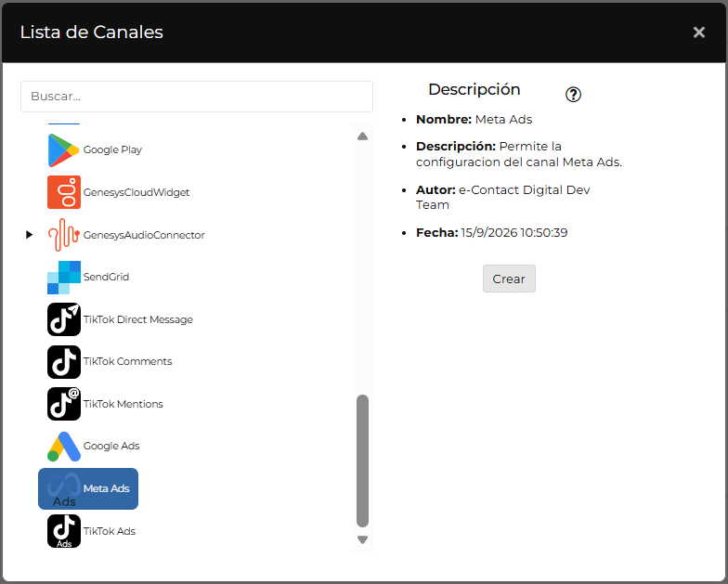Open the help question-mark icon beside Descripción

click(574, 95)
